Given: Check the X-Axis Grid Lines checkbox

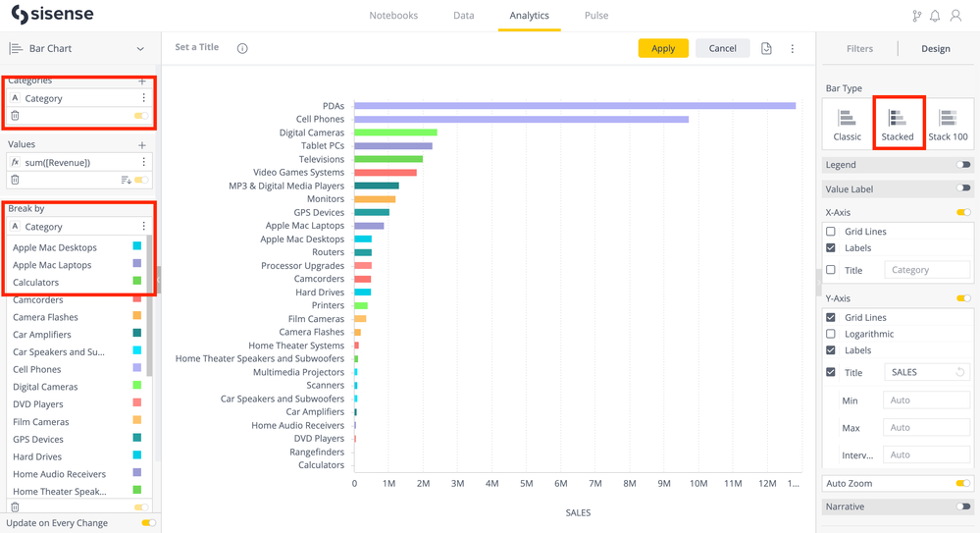Looking at the screenshot, I should pos(831,232).
